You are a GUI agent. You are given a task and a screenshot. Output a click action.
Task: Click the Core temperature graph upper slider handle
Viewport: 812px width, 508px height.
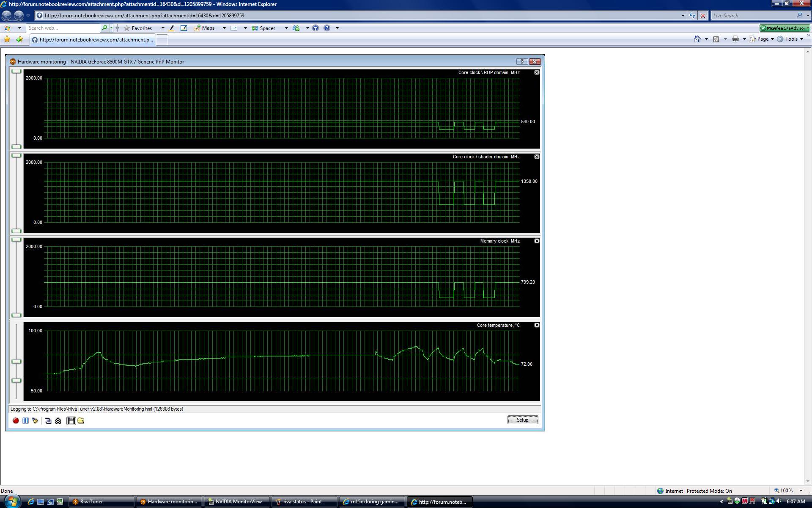[x=16, y=362]
